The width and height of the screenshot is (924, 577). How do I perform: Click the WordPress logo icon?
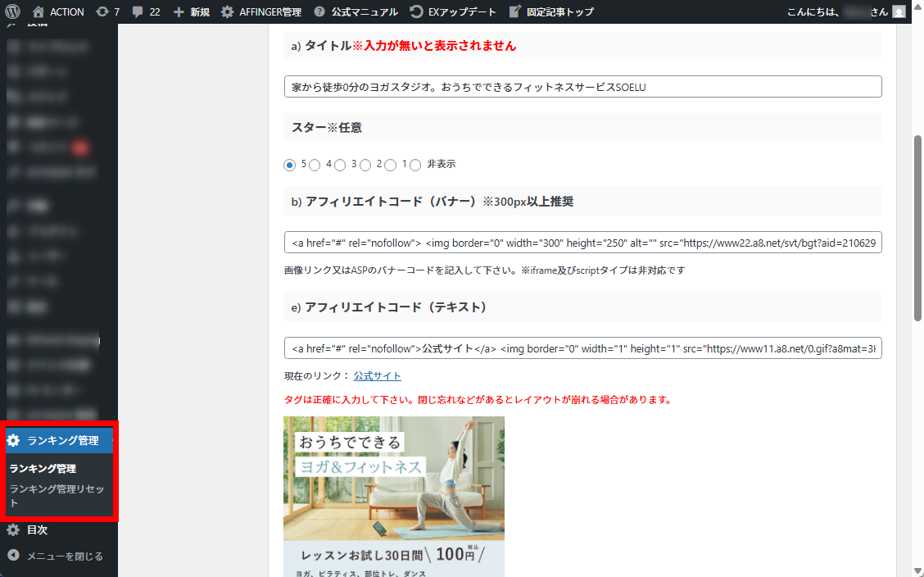12,11
